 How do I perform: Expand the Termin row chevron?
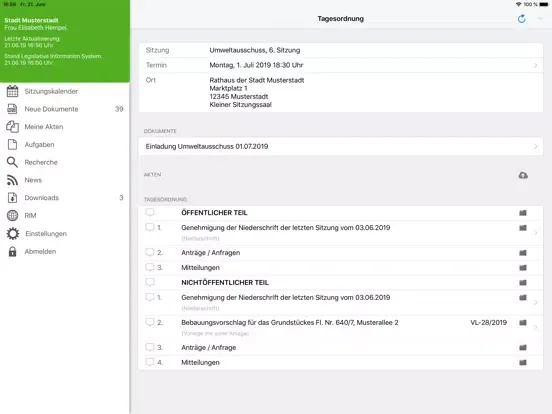pos(536,65)
